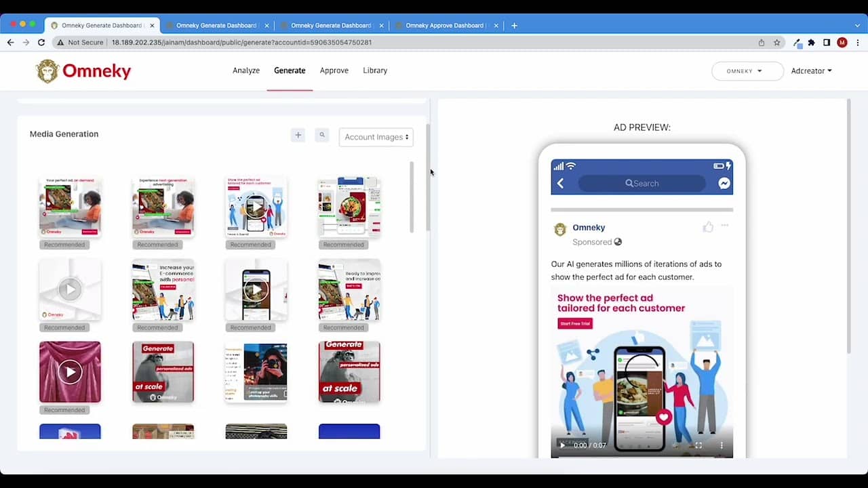The height and width of the screenshot is (488, 868).
Task: Toggle fullscreen on preview video
Action: click(x=698, y=445)
